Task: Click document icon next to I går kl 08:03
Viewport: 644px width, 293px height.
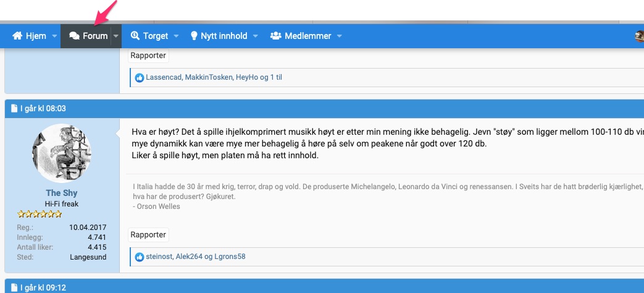Action: [14, 109]
